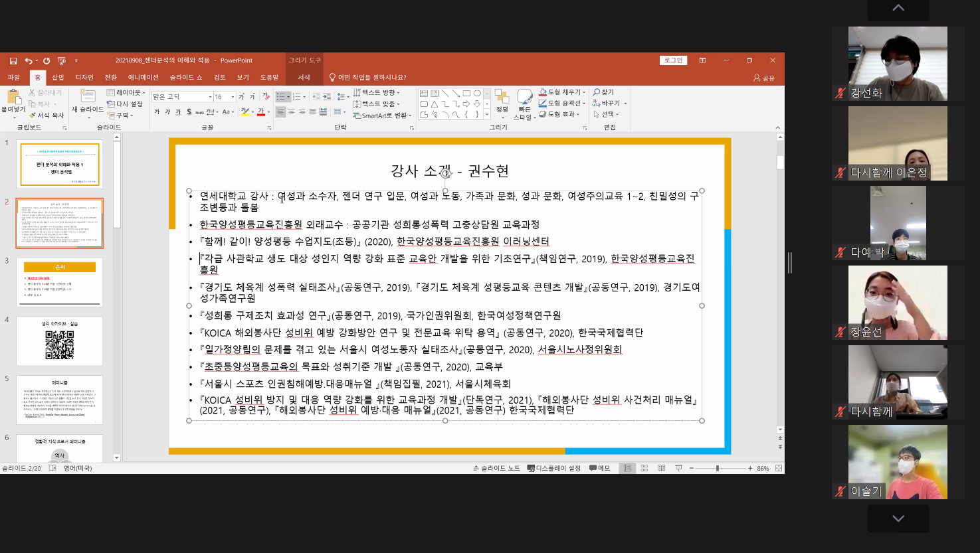Open the font size dropdown showing 16
This screenshot has width=980, height=553.
[x=233, y=97]
